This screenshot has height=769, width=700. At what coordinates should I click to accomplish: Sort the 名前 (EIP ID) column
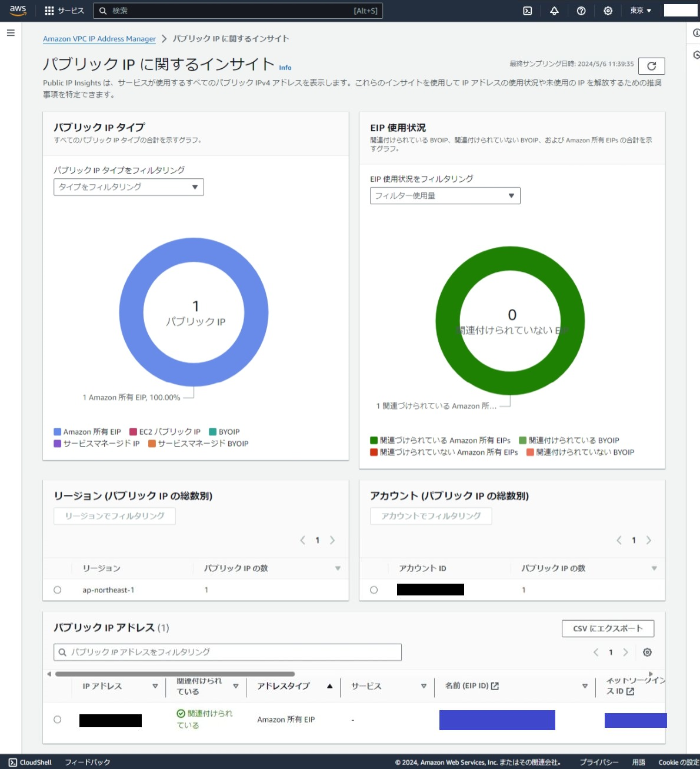[585, 686]
